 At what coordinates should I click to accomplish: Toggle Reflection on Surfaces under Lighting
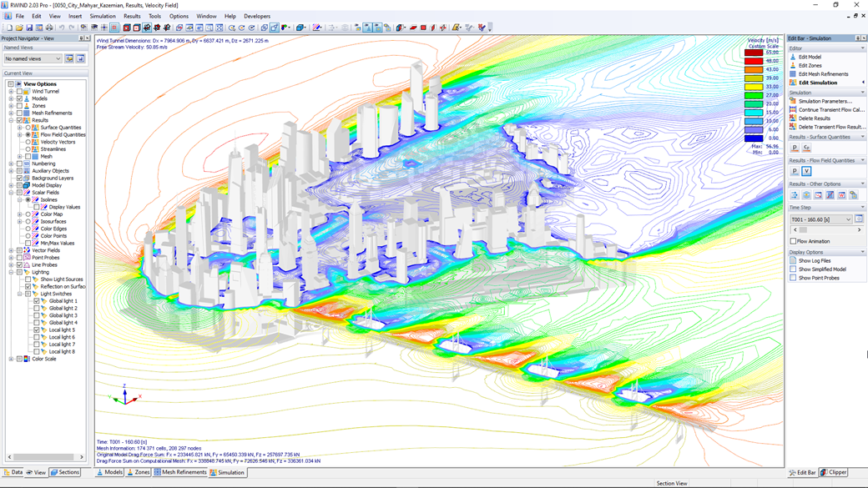[x=28, y=287]
